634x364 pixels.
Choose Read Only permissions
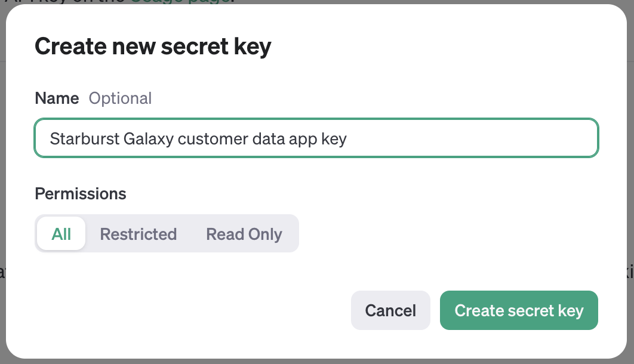point(244,234)
